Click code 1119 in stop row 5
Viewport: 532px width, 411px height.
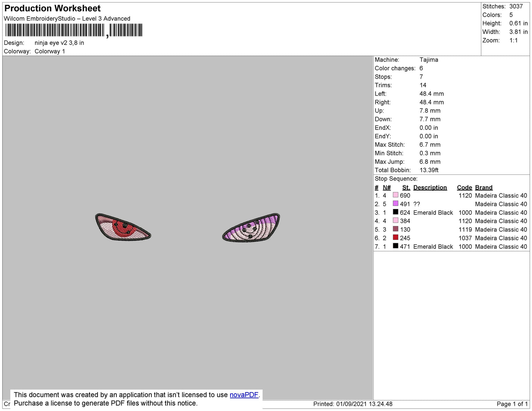465,229
